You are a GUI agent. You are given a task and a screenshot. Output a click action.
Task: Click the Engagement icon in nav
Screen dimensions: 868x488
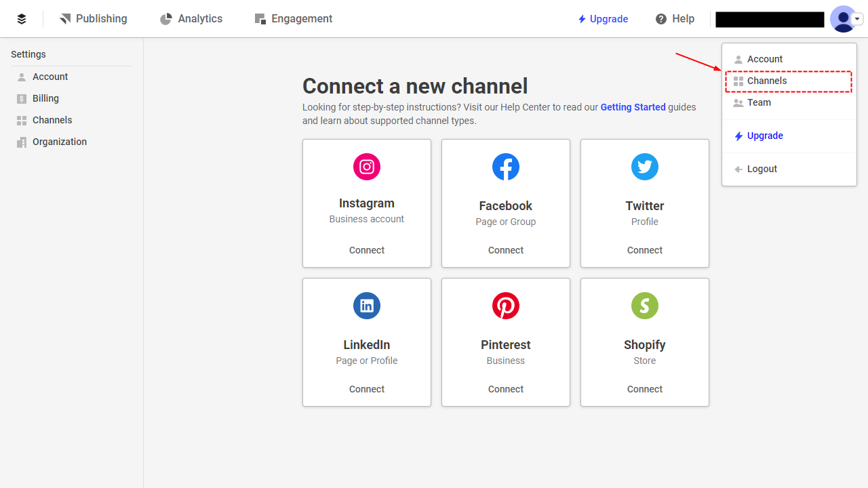(x=260, y=19)
